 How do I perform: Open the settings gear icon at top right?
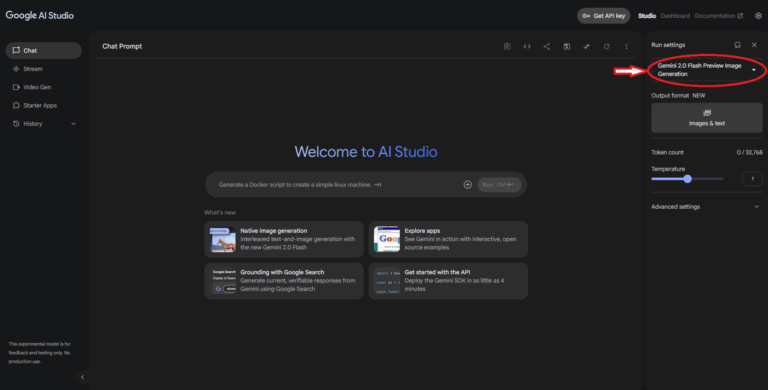click(758, 16)
